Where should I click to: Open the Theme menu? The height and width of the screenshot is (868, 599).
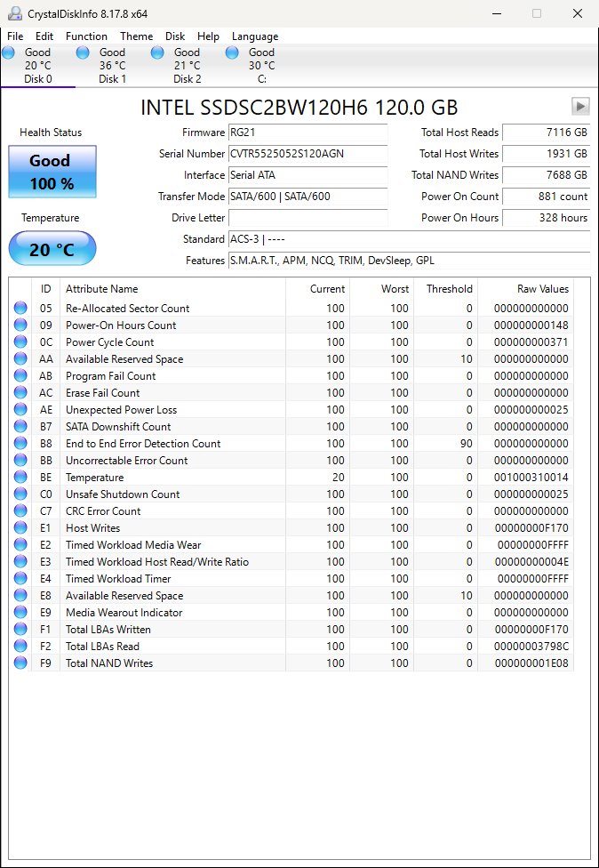point(136,36)
